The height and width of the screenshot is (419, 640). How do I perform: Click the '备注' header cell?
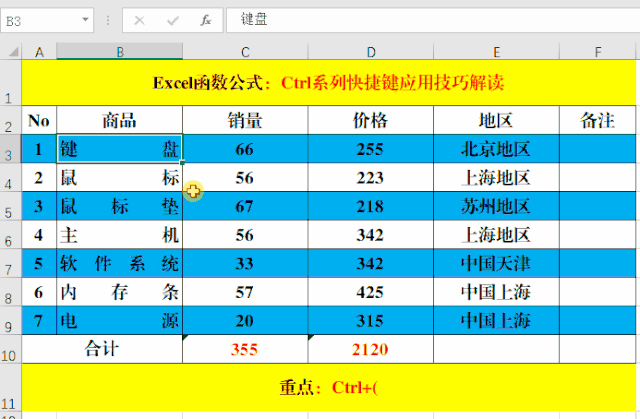pyautogui.click(x=598, y=120)
